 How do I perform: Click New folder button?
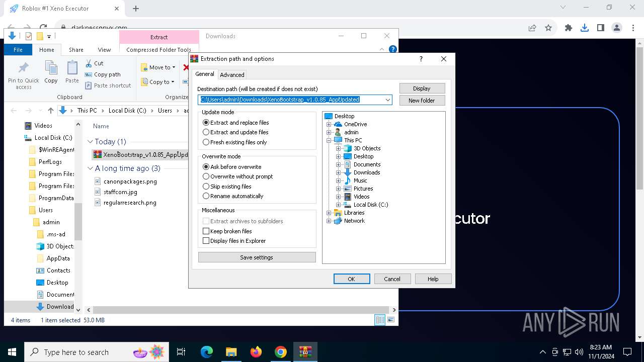point(422,100)
